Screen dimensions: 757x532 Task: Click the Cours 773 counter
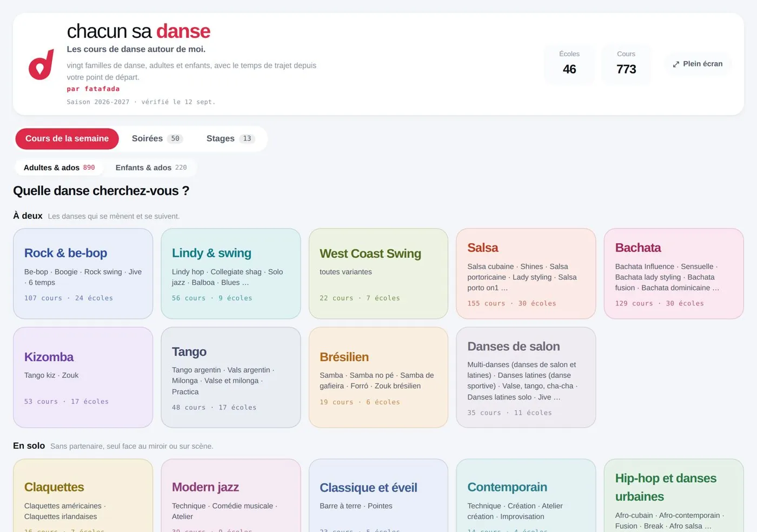(x=626, y=64)
